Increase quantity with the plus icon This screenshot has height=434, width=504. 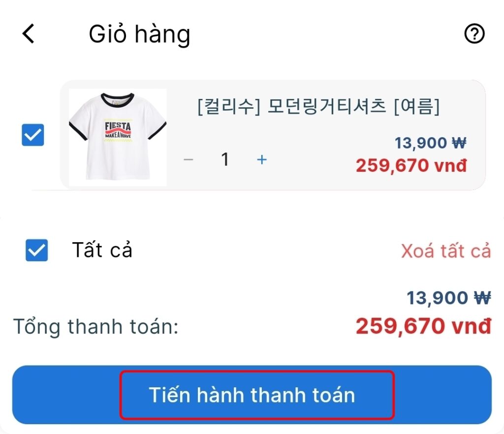(x=262, y=159)
